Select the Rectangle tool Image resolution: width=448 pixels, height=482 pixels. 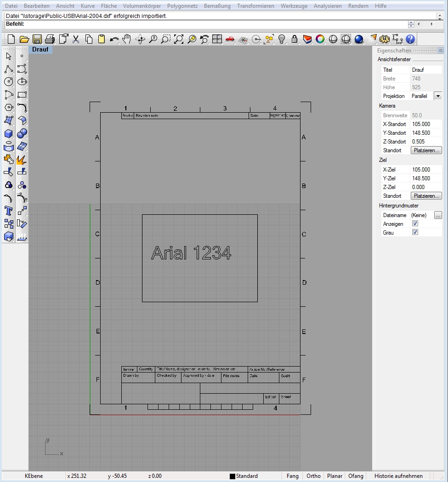point(22,95)
